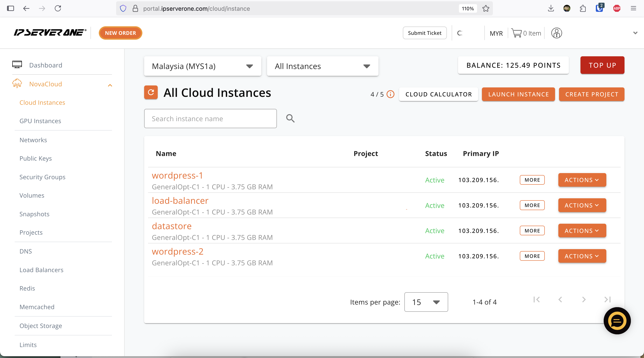Viewport: 644px width, 358px height.
Task: Go back in browser history
Action: coord(26,9)
